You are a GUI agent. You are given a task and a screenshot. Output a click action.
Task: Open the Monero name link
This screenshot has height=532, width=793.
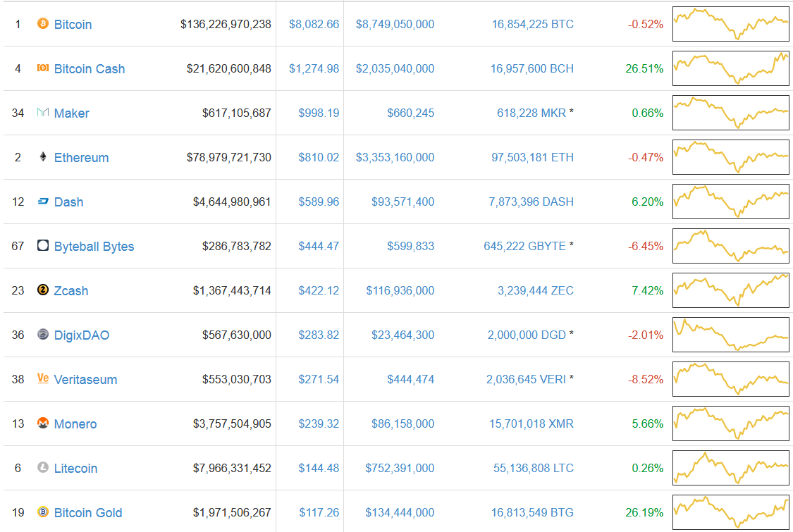coord(75,423)
